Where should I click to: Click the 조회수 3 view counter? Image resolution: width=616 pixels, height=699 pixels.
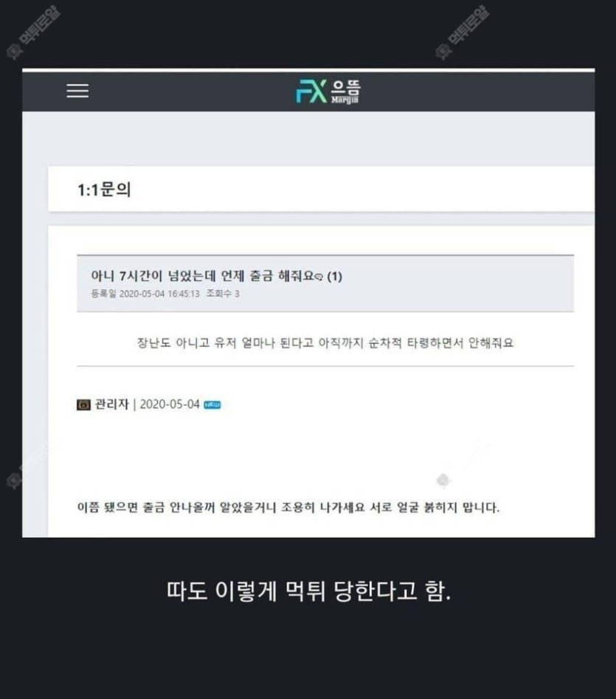tap(223, 293)
